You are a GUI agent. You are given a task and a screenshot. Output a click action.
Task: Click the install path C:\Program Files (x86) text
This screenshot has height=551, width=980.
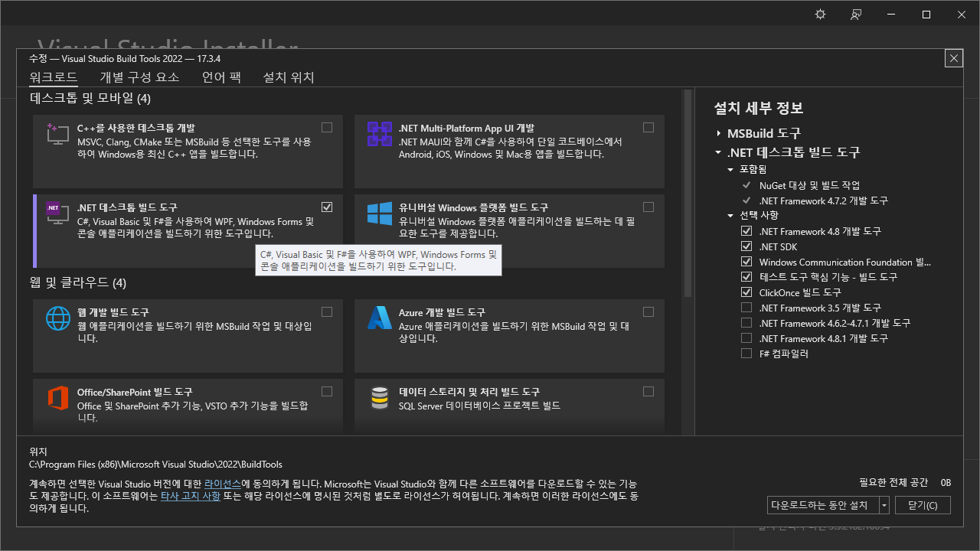[x=155, y=464]
